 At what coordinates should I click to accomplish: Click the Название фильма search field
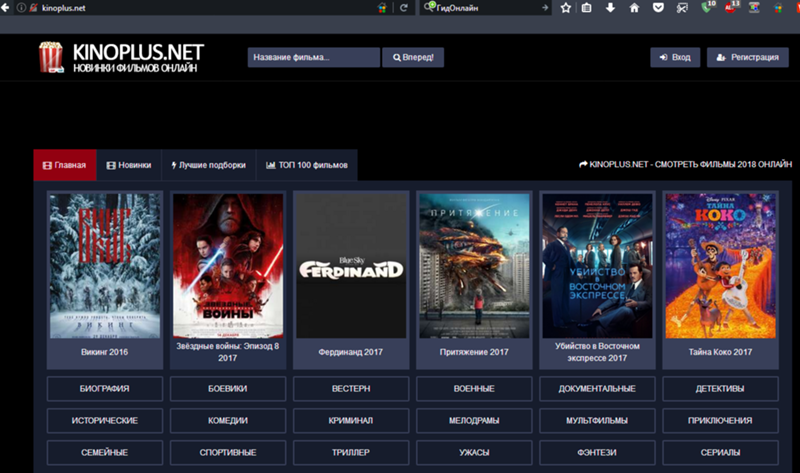pos(314,58)
